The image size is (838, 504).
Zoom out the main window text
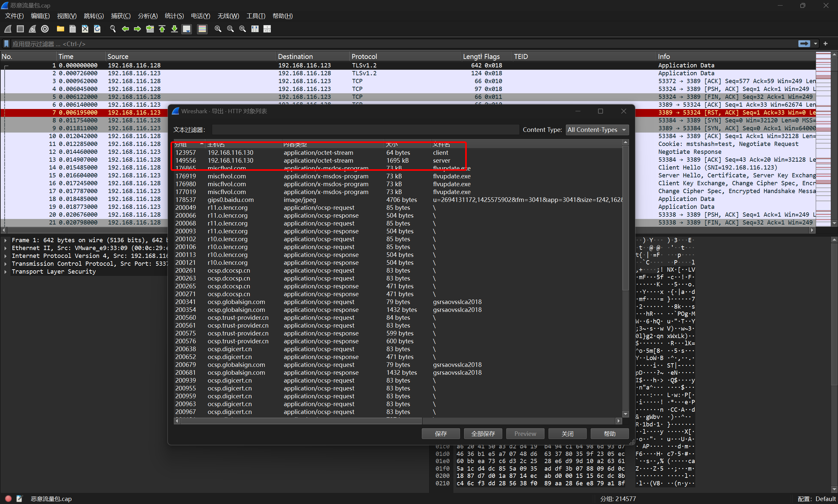click(230, 29)
